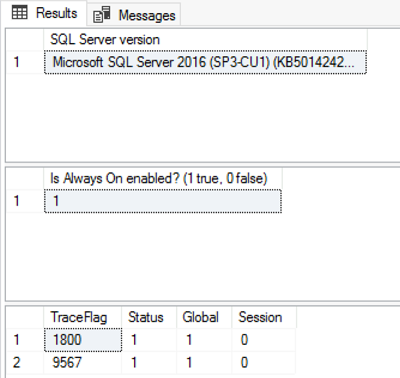This screenshot has width=400, height=378.
Task: Select the Is Always On enabled column header
Action: click(x=163, y=179)
